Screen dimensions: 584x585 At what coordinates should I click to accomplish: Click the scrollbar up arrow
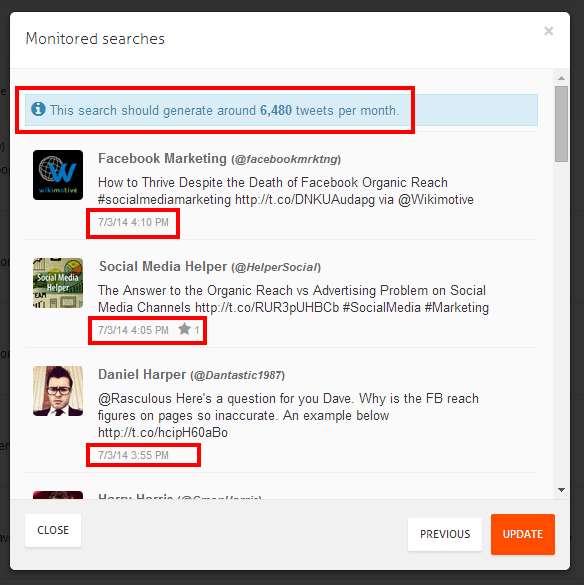tap(561, 78)
